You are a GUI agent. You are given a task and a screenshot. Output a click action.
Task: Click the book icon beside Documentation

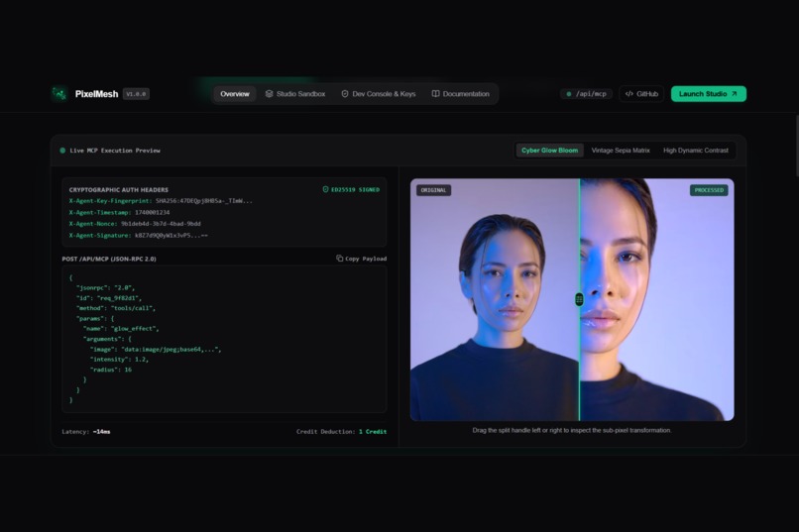(x=435, y=94)
